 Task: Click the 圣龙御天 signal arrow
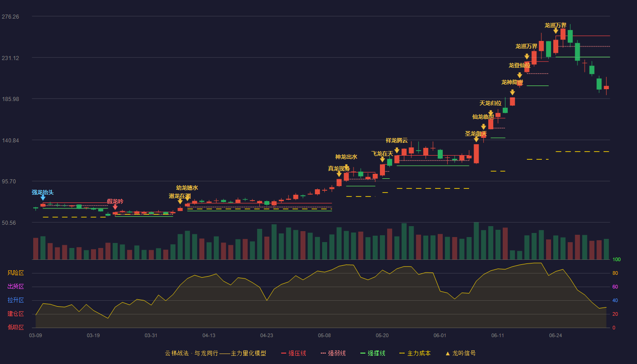(476, 139)
